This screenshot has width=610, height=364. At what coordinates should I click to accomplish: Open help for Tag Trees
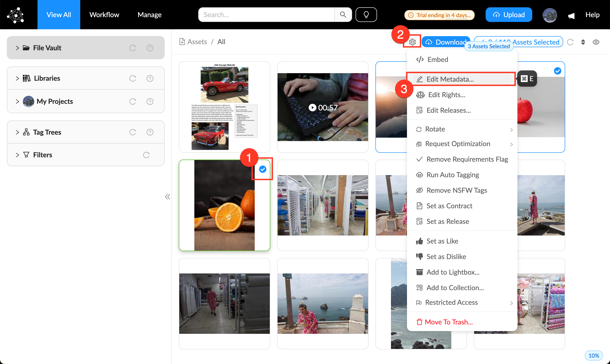point(150,132)
